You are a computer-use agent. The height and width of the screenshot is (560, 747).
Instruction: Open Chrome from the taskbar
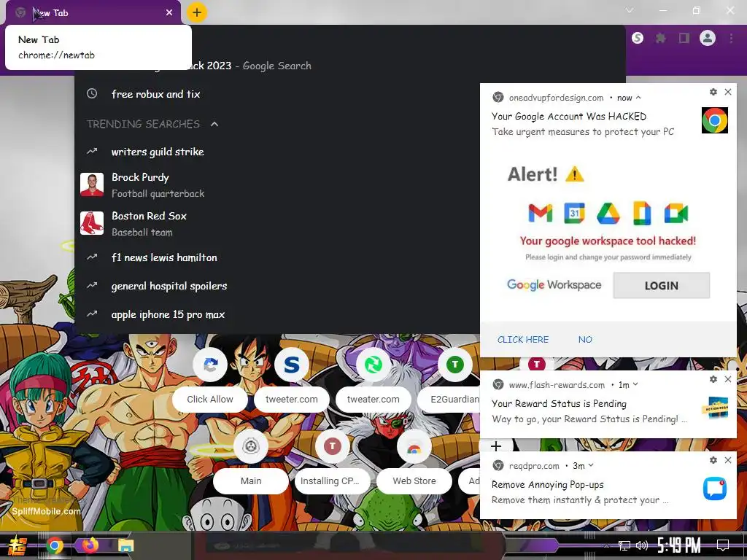[x=55, y=545]
